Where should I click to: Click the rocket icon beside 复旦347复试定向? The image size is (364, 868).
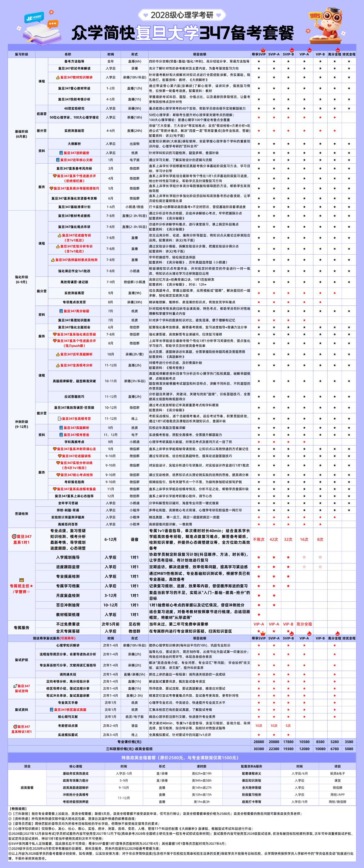pyautogui.click(x=15, y=686)
